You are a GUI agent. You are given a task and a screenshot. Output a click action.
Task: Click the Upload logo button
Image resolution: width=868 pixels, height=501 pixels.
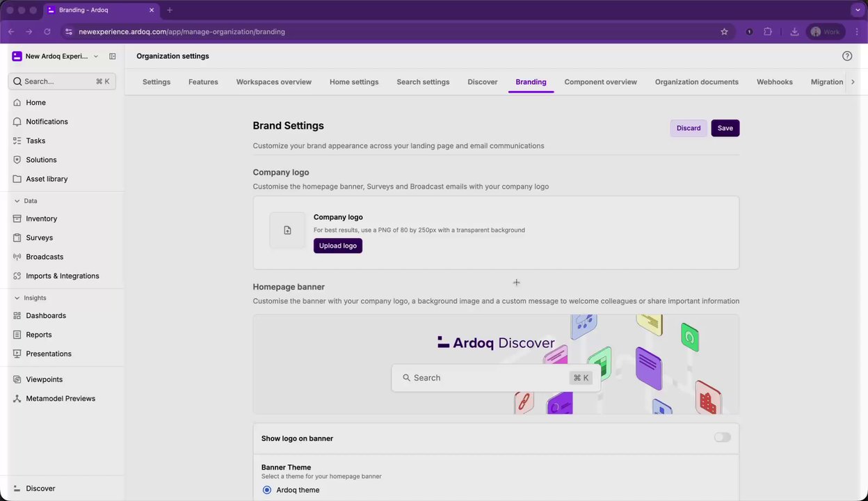338,246
